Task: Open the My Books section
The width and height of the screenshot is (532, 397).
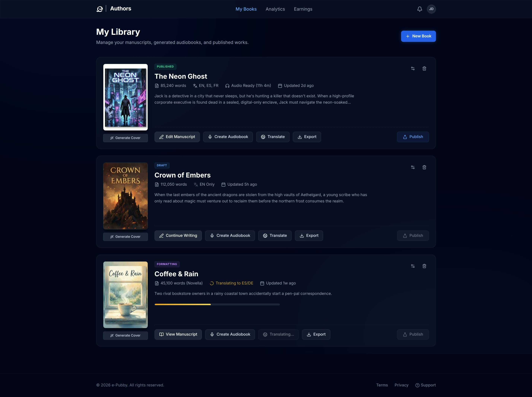Action: click(246, 9)
